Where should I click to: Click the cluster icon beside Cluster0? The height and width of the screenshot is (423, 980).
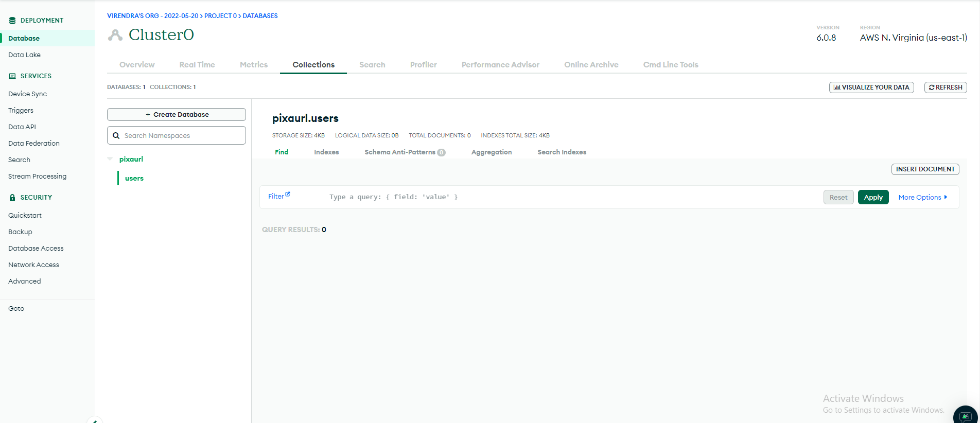115,35
